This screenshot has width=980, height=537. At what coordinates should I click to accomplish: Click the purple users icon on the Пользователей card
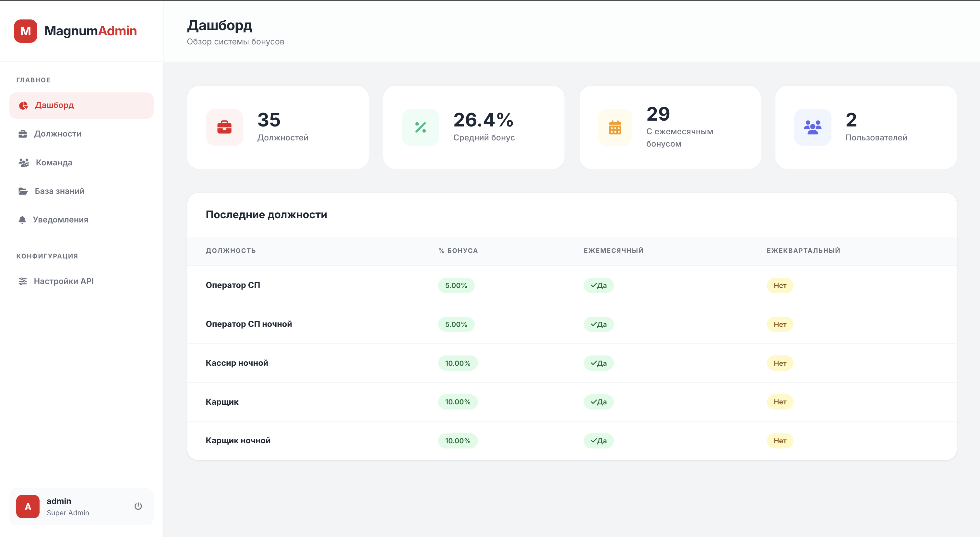click(x=813, y=127)
